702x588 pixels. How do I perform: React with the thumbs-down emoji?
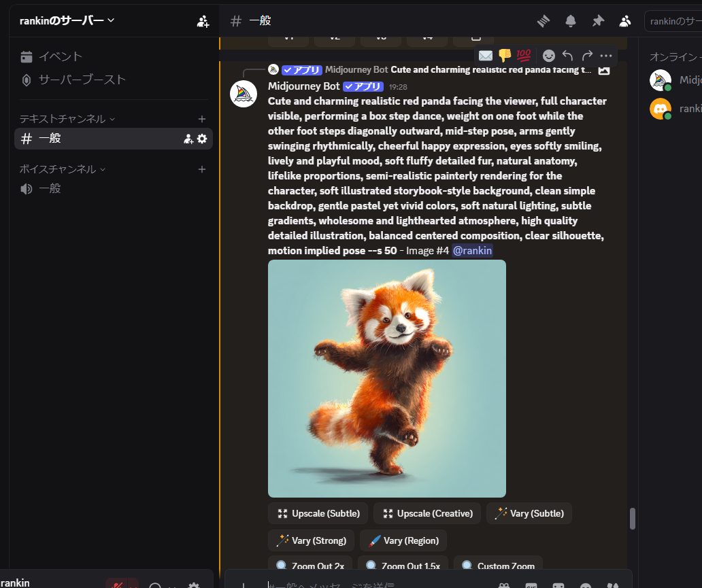(504, 56)
